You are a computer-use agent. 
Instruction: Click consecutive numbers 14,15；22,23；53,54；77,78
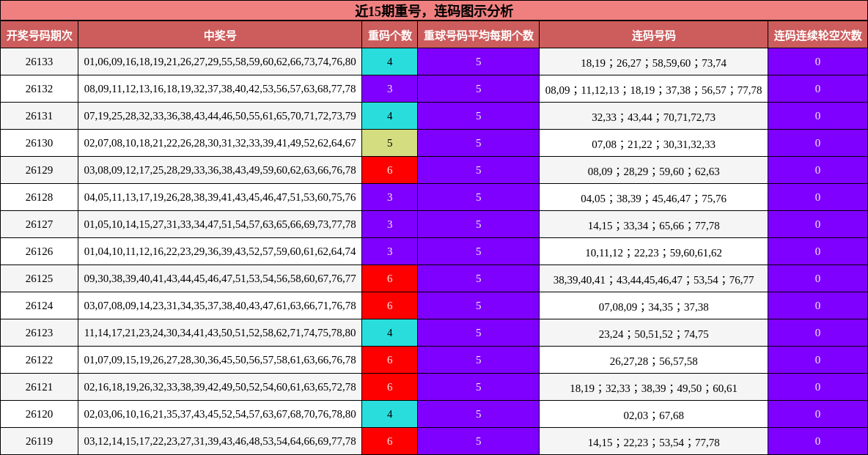[x=653, y=443]
